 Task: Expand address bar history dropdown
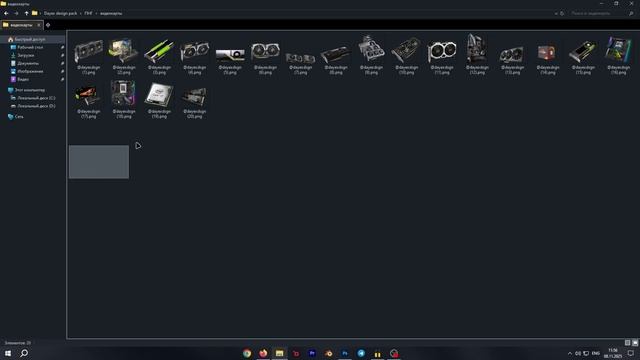pyautogui.click(x=556, y=13)
